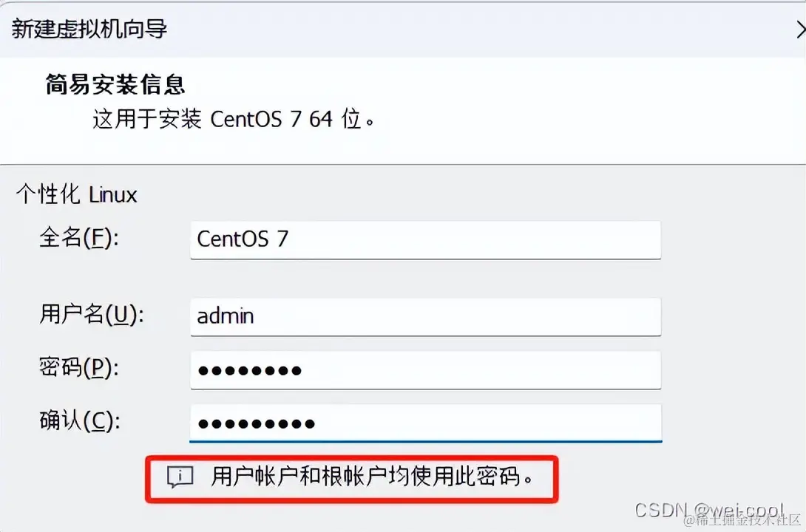Screen dimensions: 806x532
Task: Click the separator line below the header
Action: click(x=403, y=165)
